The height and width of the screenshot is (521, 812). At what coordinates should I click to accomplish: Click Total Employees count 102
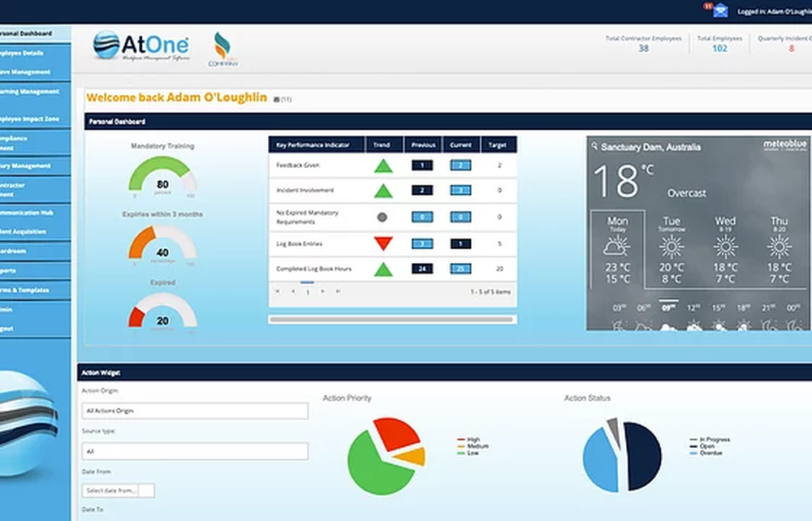tap(719, 49)
